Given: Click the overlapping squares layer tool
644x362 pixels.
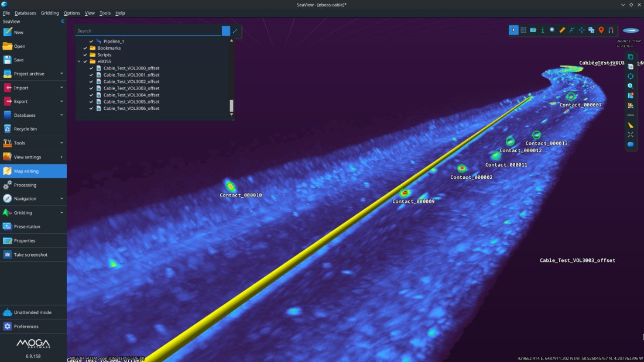Looking at the screenshot, I should pos(591,30).
